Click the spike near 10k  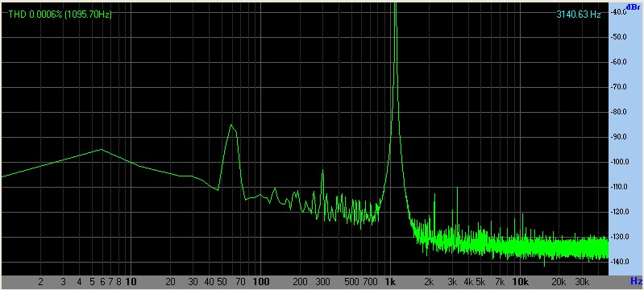click(522, 214)
